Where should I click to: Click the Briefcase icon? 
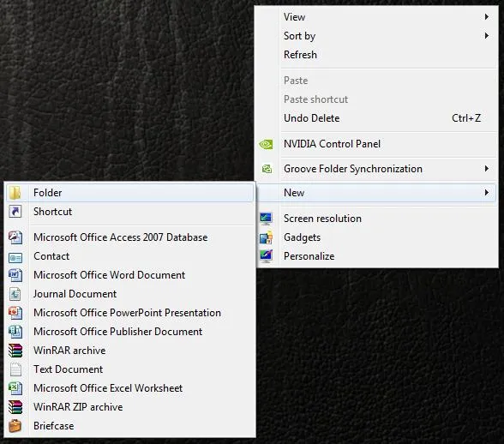pos(15,426)
